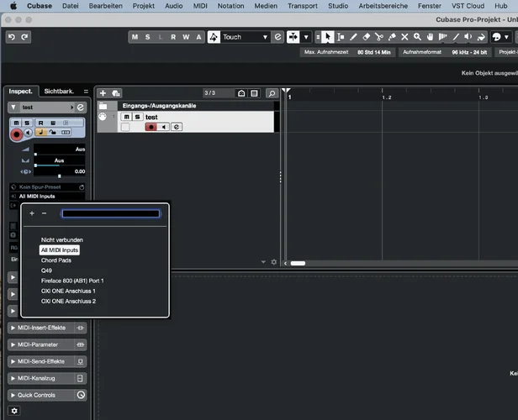Open the Transport menu
The width and height of the screenshot is (518, 420).
[302, 5]
